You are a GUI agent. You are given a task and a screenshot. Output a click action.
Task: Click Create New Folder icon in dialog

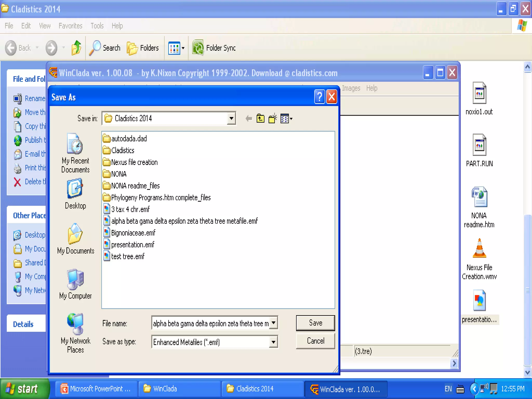coord(272,119)
